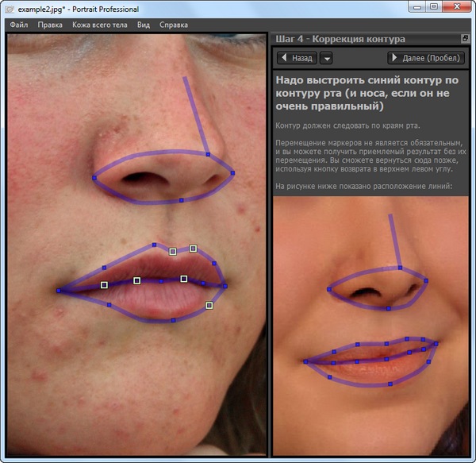Select the right mouth corner marker
This screenshot has height=463, width=476.
pyautogui.click(x=225, y=286)
